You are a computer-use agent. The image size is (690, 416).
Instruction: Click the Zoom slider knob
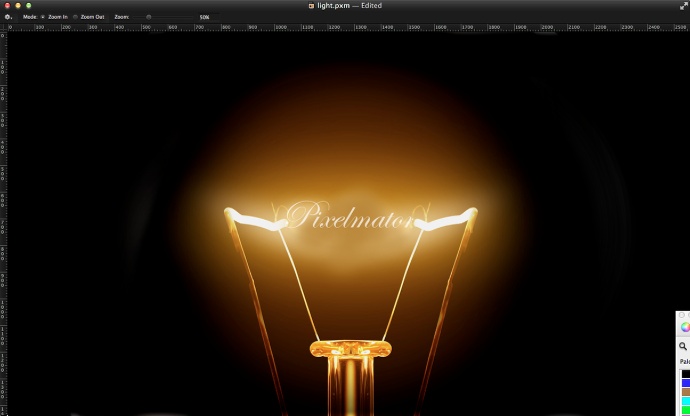(149, 17)
